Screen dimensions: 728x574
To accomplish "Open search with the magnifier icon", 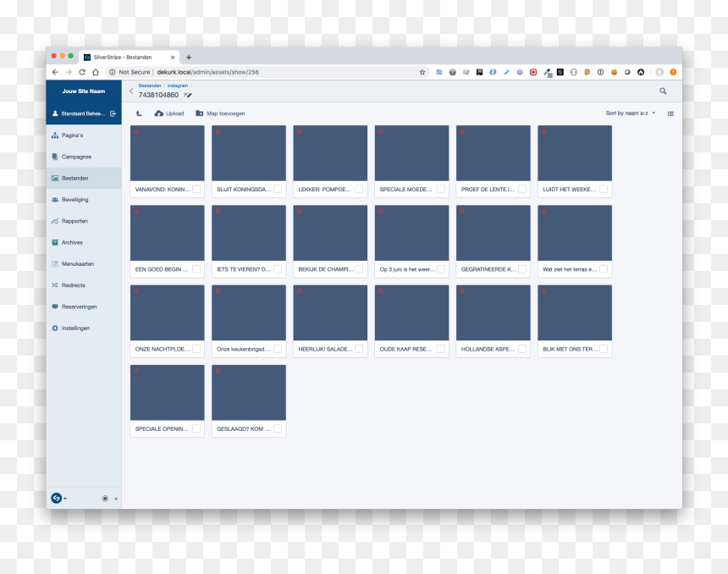I will pyautogui.click(x=663, y=91).
